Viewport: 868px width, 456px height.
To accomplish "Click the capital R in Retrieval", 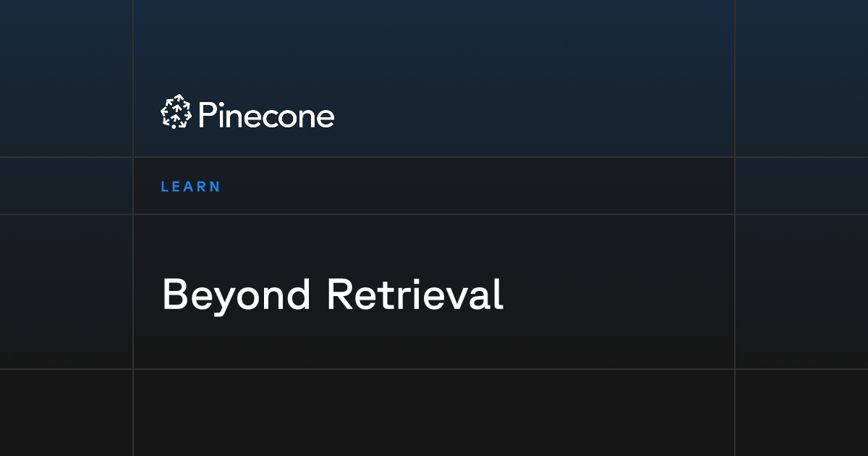I will click(x=340, y=295).
